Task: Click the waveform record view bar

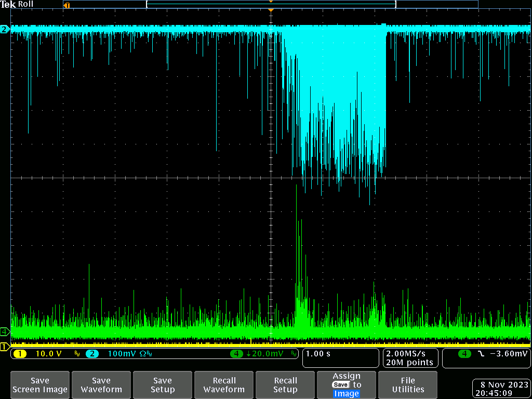Action: pyautogui.click(x=271, y=4)
